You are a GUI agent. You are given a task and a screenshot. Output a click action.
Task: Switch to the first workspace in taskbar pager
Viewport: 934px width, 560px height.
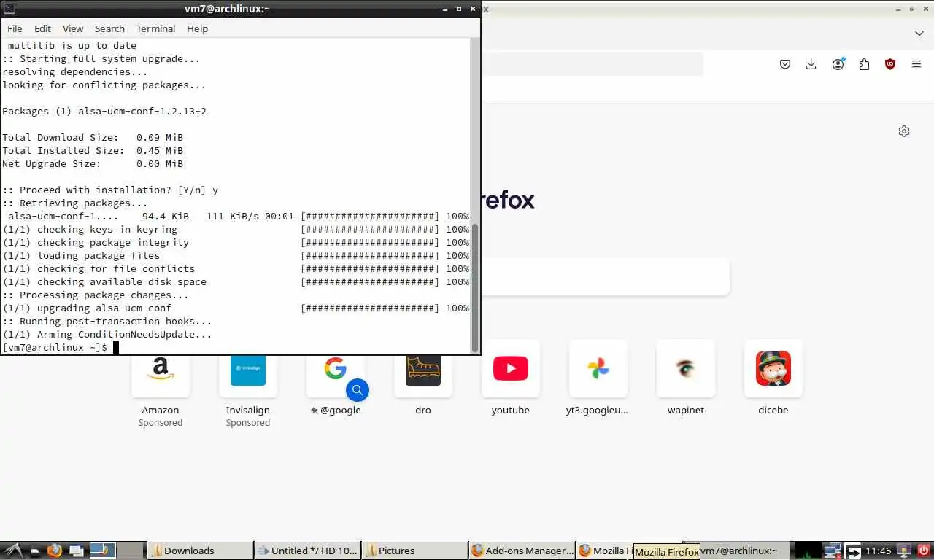pyautogui.click(x=103, y=551)
